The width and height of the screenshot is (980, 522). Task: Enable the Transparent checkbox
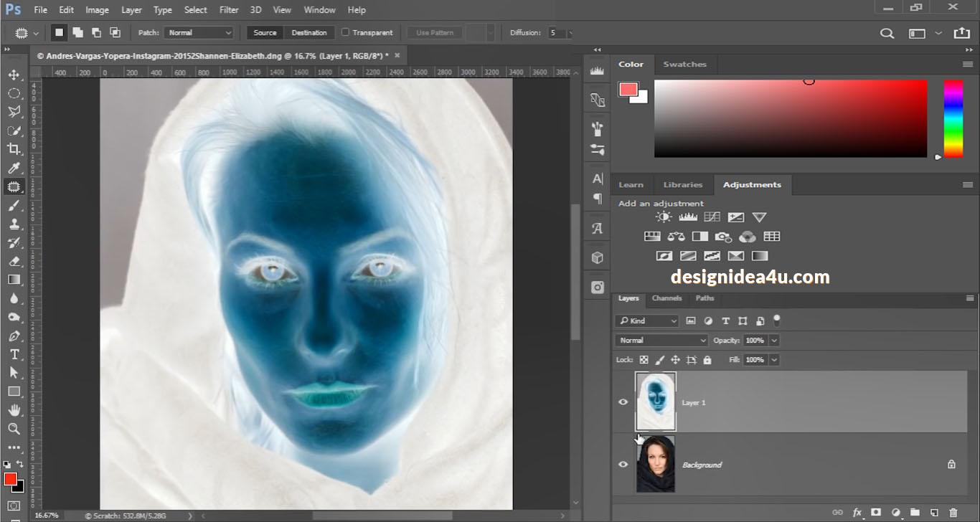[x=346, y=32]
